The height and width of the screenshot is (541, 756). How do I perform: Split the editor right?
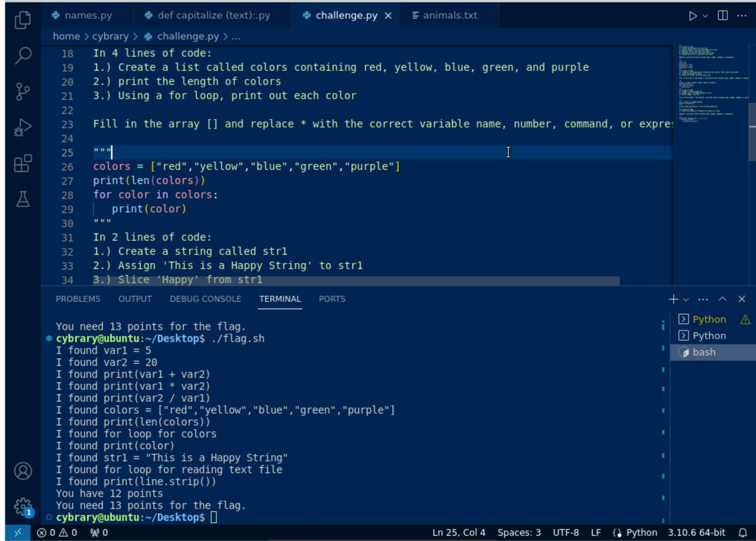(x=723, y=16)
